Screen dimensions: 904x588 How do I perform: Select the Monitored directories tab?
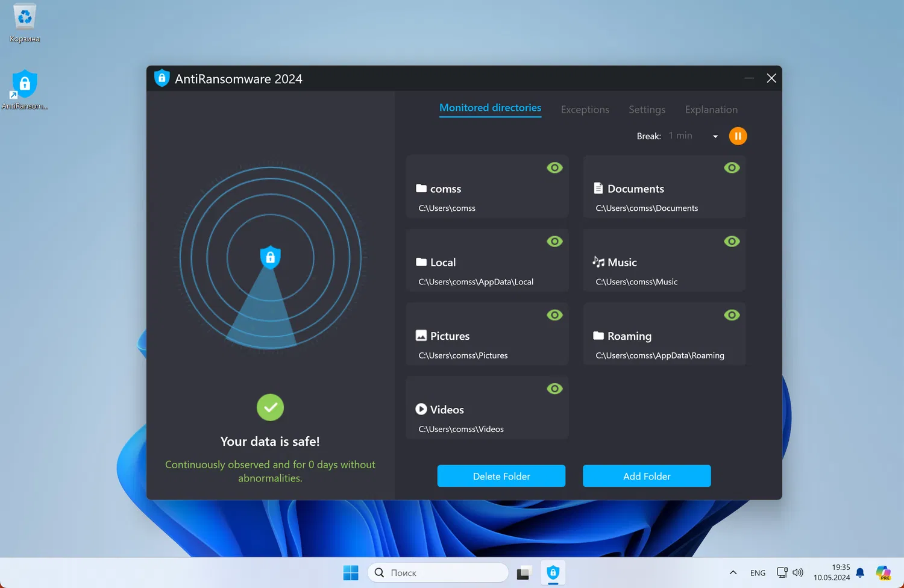click(x=490, y=108)
